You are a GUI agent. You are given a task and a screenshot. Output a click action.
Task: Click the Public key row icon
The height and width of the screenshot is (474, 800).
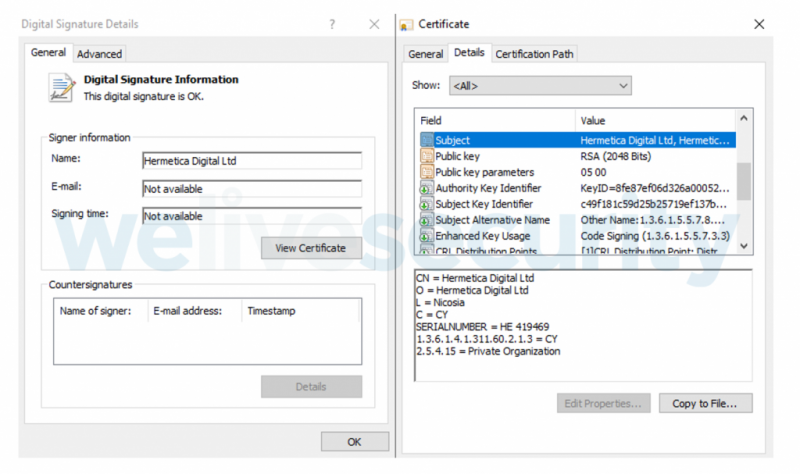[427, 156]
